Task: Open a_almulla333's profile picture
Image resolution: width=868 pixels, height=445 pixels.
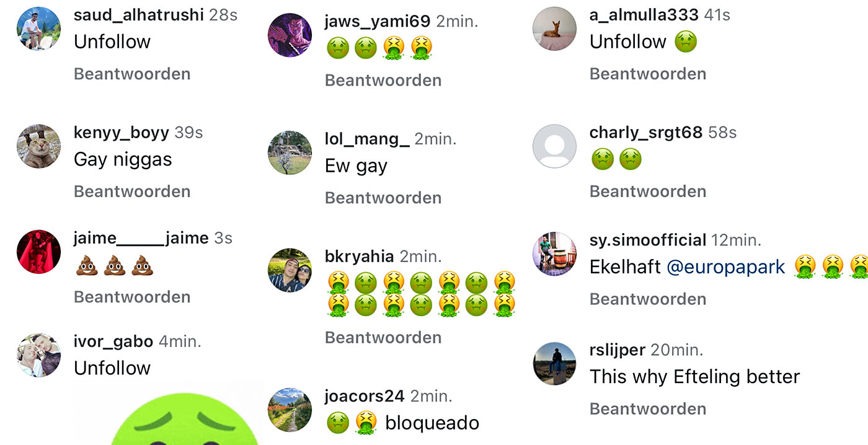Action: point(555,29)
